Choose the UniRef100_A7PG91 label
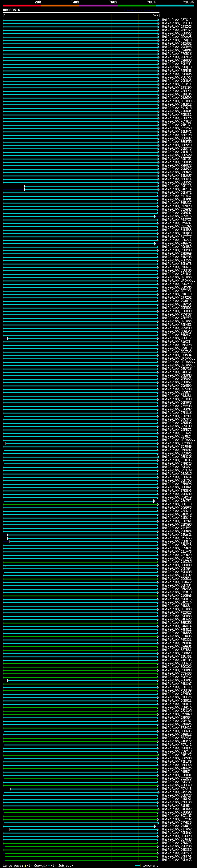Viewport: 197px width, 868px height. click(x=177, y=111)
